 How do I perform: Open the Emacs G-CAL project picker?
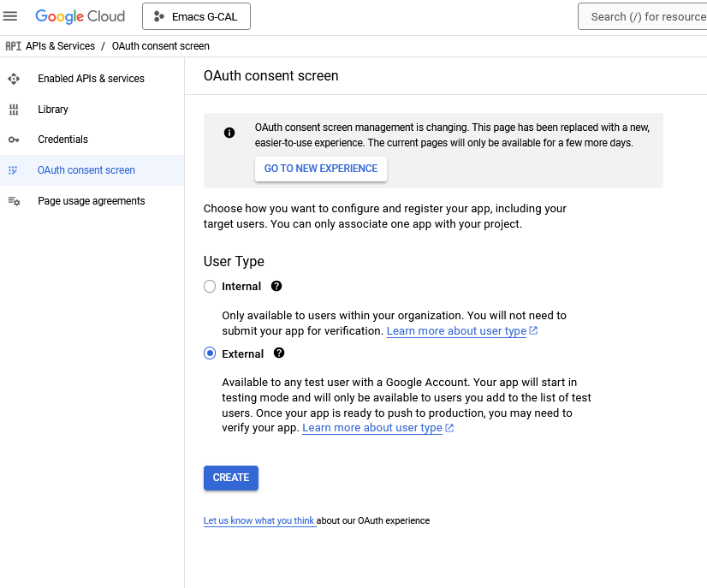coord(196,16)
